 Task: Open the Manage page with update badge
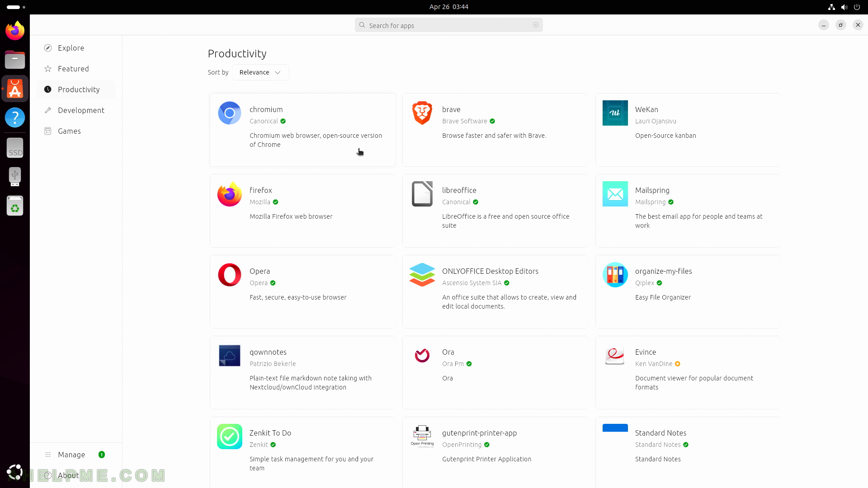coord(76,455)
